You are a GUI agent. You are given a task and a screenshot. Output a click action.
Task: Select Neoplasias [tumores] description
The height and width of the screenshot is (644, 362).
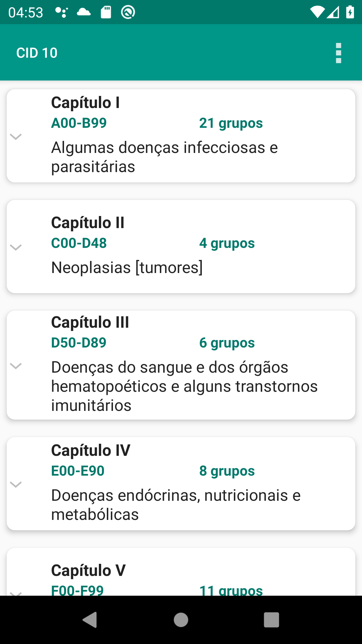127,268
